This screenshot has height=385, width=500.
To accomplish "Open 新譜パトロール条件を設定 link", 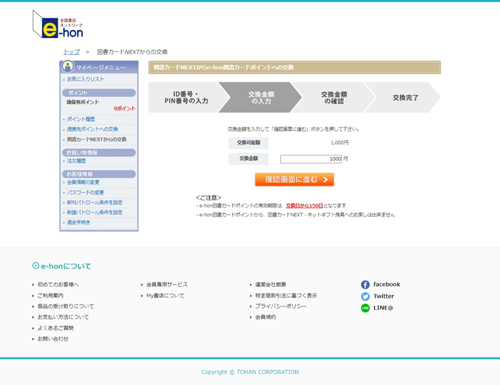I will [x=94, y=212].
